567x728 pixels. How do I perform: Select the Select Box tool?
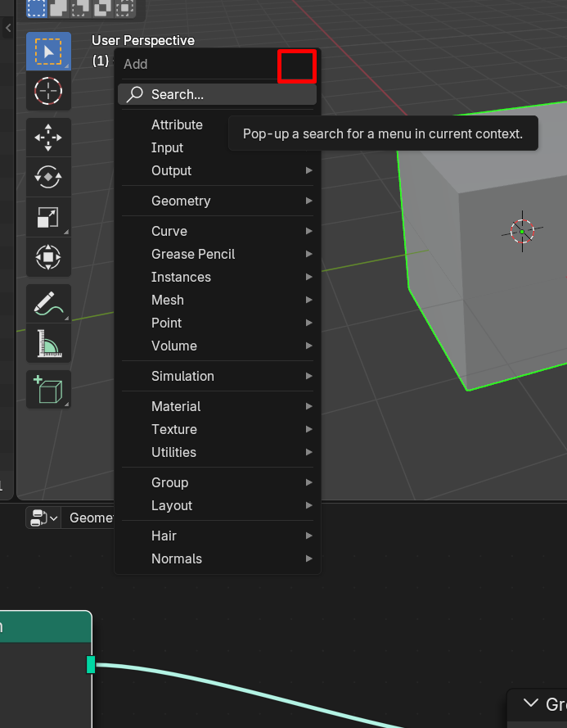pos(49,52)
